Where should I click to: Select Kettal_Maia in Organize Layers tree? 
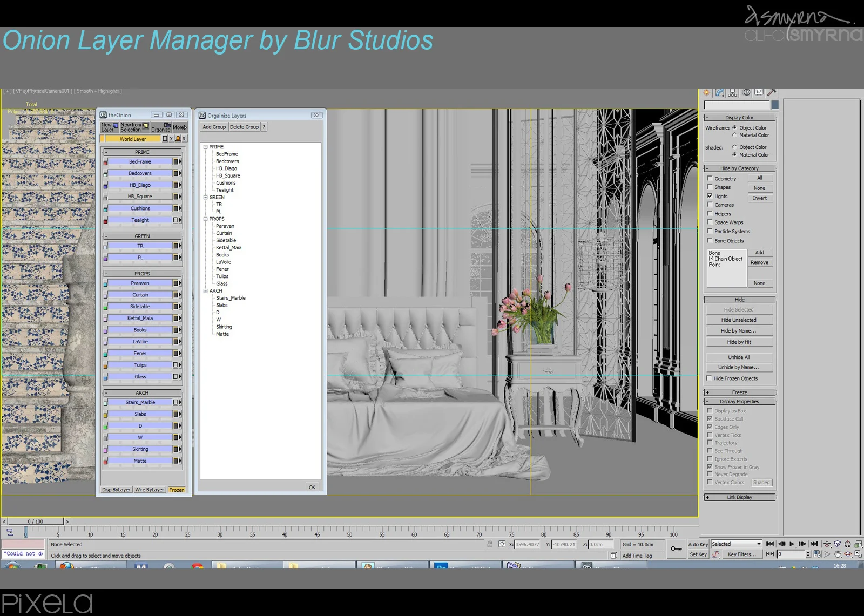[229, 248]
